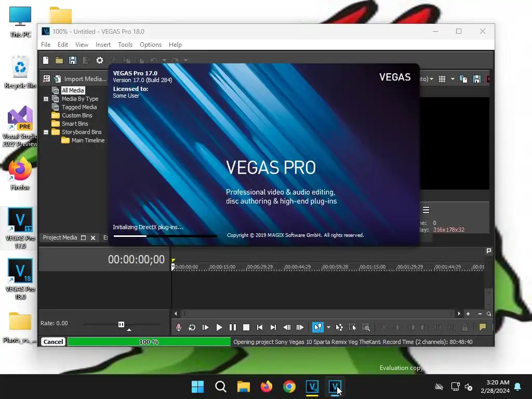Select the Zoom Edit tool

pos(366,327)
